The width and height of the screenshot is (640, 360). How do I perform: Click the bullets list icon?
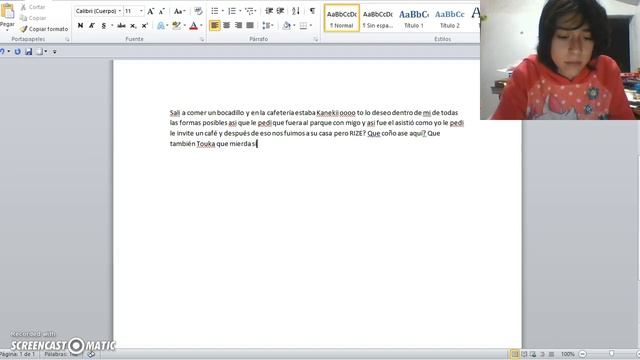(x=215, y=11)
